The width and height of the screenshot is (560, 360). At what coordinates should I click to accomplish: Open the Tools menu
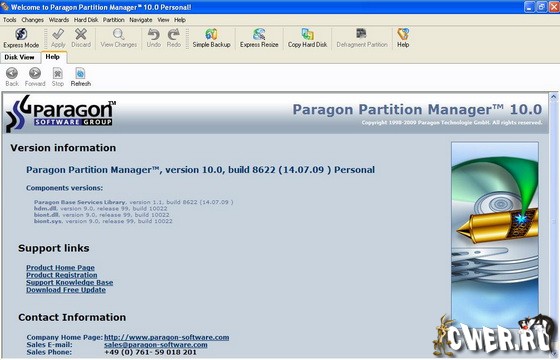click(10, 20)
